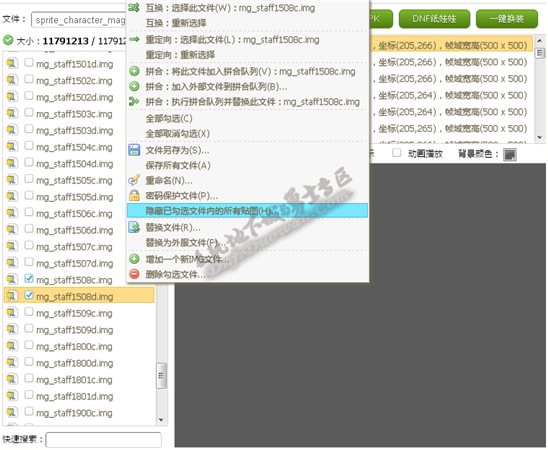
Task: Check the mg_staff1509c.img checkbox
Action: click(29, 312)
